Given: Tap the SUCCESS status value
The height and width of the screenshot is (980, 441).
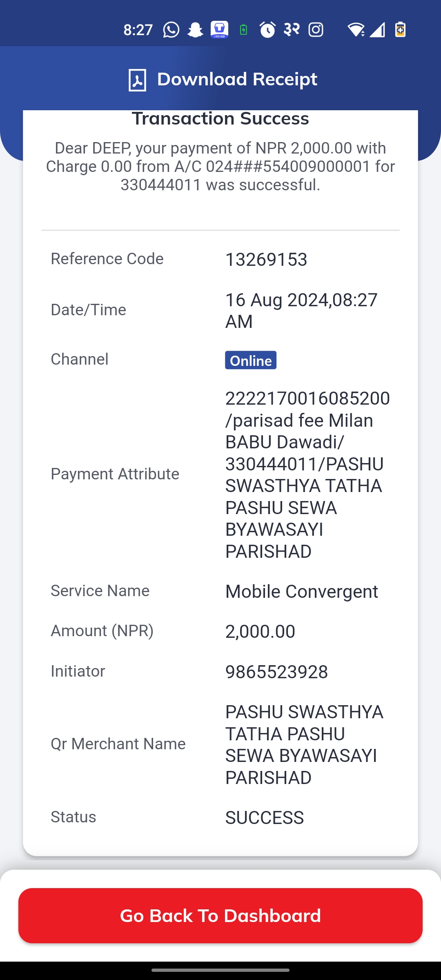Looking at the screenshot, I should click(265, 818).
